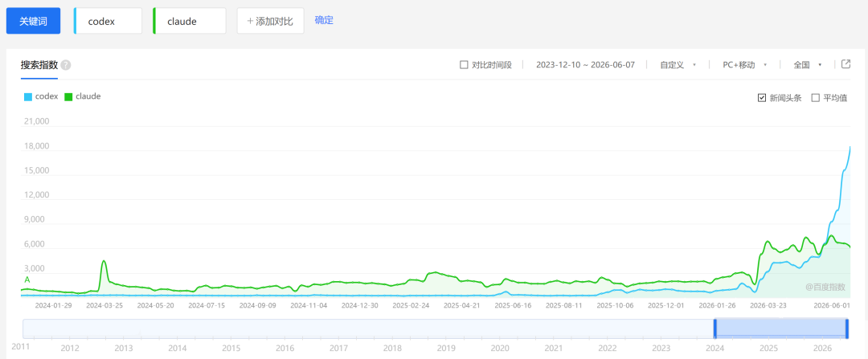Click year 2019 on the timeline
Image resolution: width=868 pixels, height=359 pixels.
(x=445, y=349)
